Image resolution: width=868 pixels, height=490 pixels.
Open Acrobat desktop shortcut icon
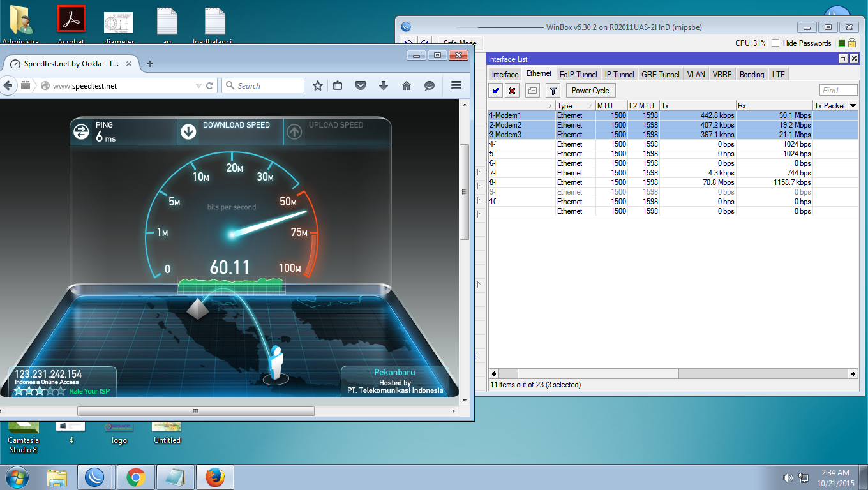pyautogui.click(x=71, y=20)
